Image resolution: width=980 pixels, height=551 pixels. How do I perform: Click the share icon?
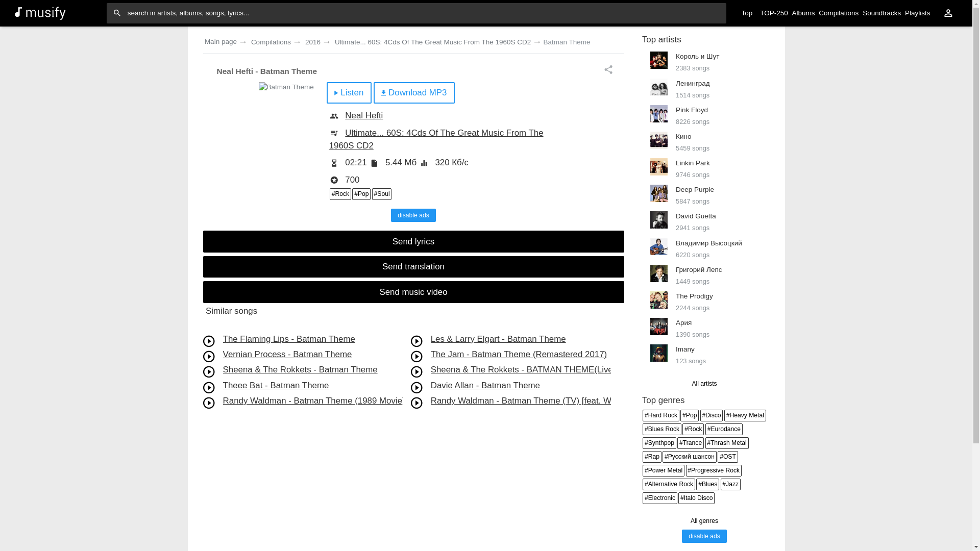pos(608,70)
